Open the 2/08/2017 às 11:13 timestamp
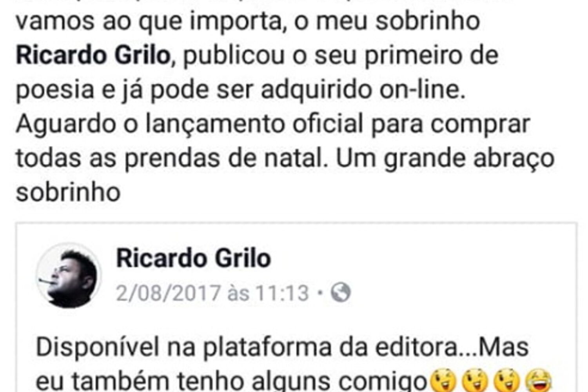Image resolution: width=588 pixels, height=392 pixels. click(212, 293)
